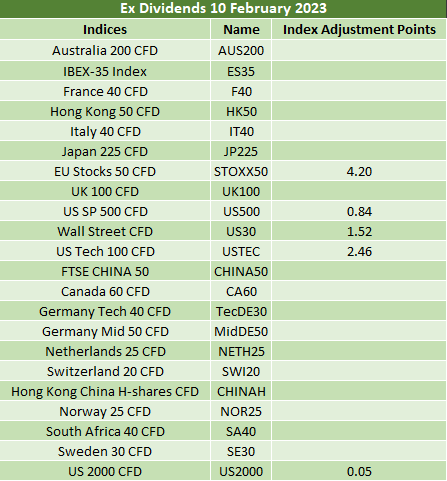The height and width of the screenshot is (481, 447).
Task: Click the Ex Dividends 10 February 2023 title
Action: [x=223, y=8]
